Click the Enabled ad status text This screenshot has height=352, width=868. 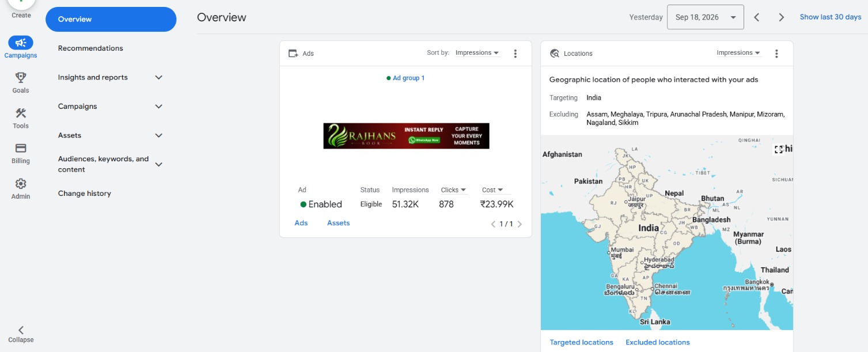coord(325,204)
